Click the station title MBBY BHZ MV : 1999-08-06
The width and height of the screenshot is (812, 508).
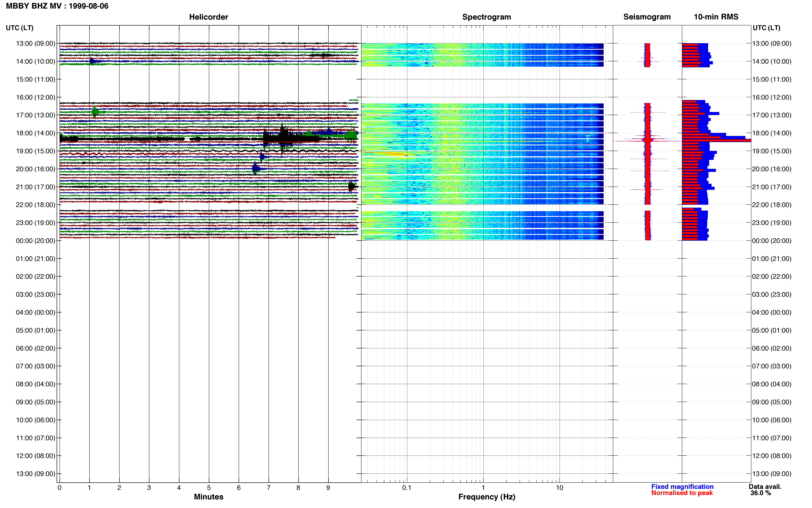[57, 6]
